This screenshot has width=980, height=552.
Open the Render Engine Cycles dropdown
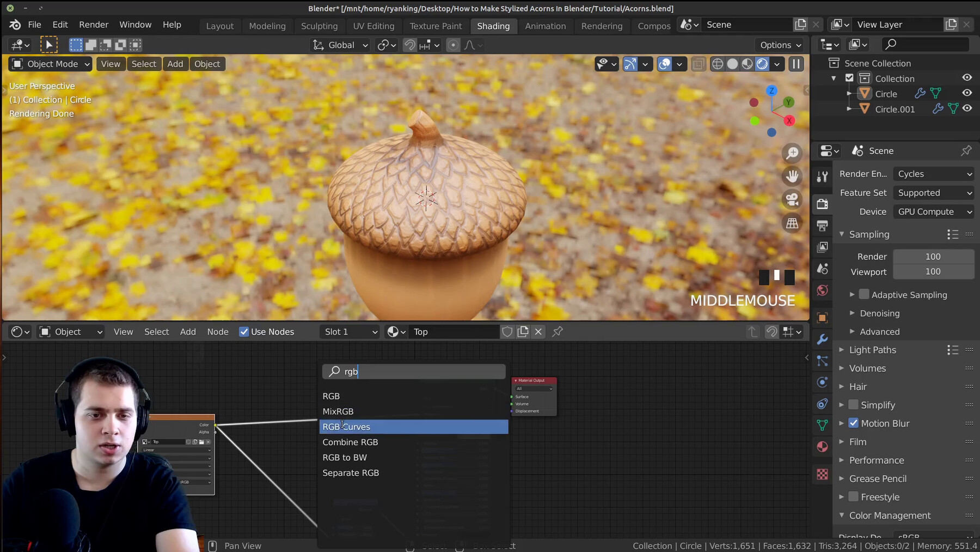934,174
